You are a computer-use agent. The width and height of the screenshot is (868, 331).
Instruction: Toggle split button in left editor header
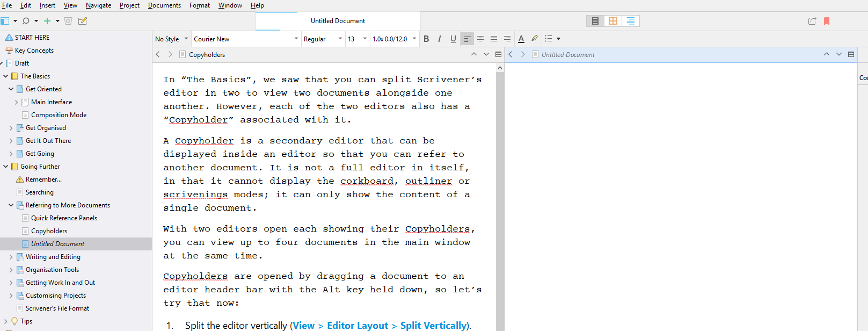tap(498, 54)
